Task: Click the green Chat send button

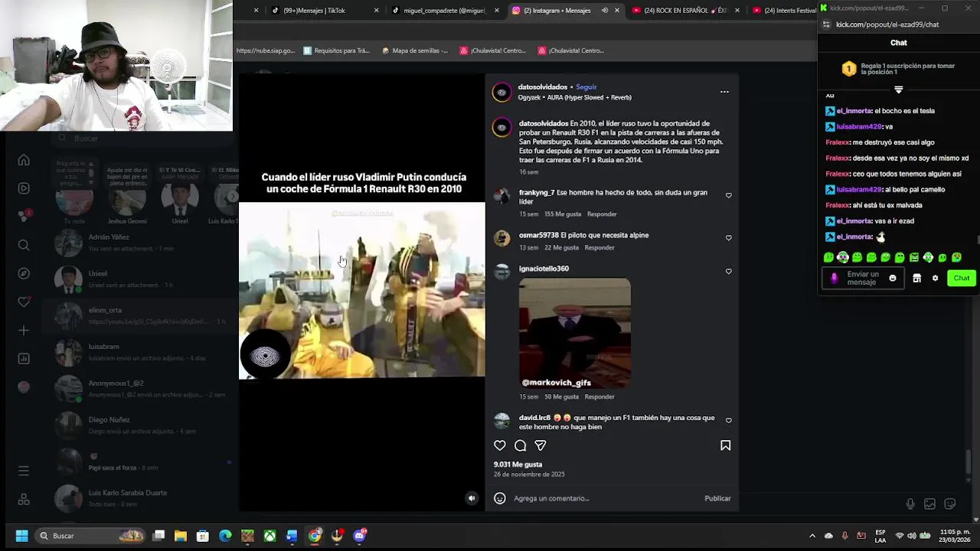Action: [962, 279]
